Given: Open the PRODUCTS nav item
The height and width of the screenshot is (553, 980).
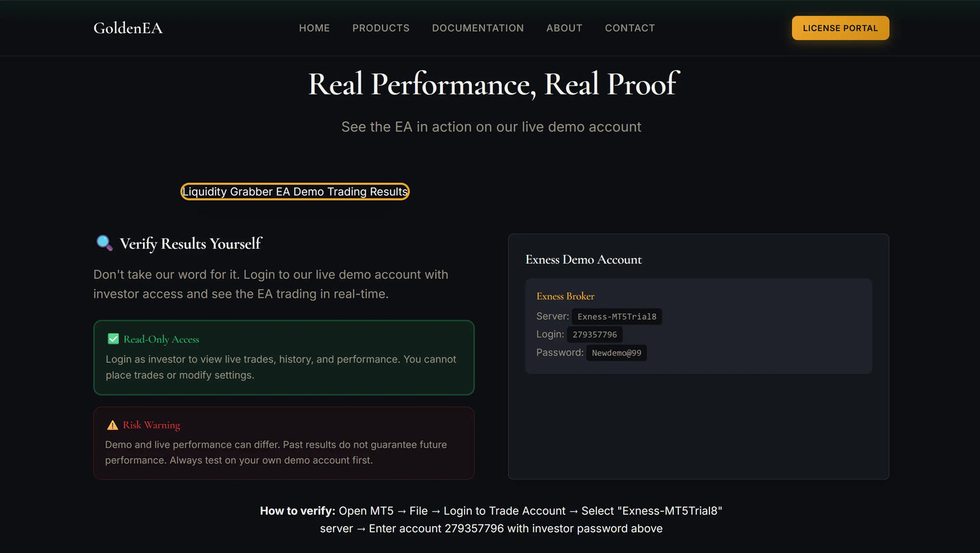Looking at the screenshot, I should [x=381, y=28].
